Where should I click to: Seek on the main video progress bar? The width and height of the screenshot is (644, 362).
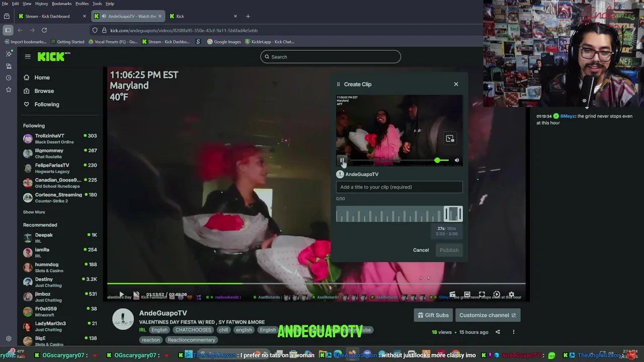click(x=316, y=284)
